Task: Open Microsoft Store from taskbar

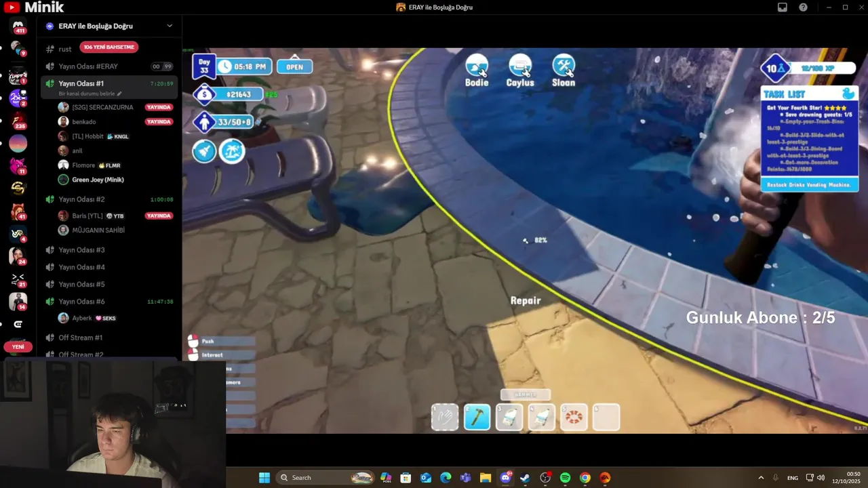Action: [406, 478]
